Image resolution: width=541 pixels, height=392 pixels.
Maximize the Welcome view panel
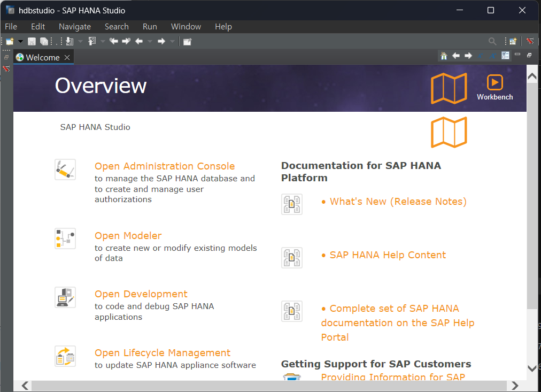coord(530,55)
